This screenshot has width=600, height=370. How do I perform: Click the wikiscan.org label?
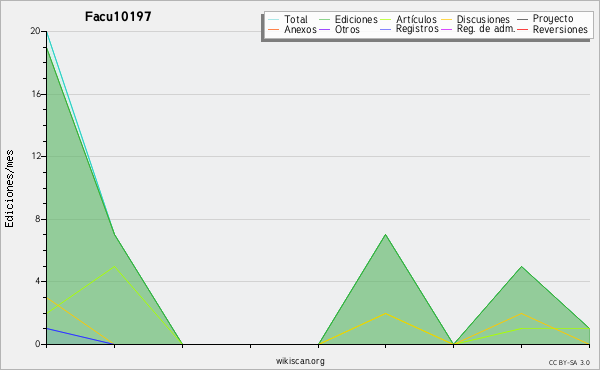point(300,361)
